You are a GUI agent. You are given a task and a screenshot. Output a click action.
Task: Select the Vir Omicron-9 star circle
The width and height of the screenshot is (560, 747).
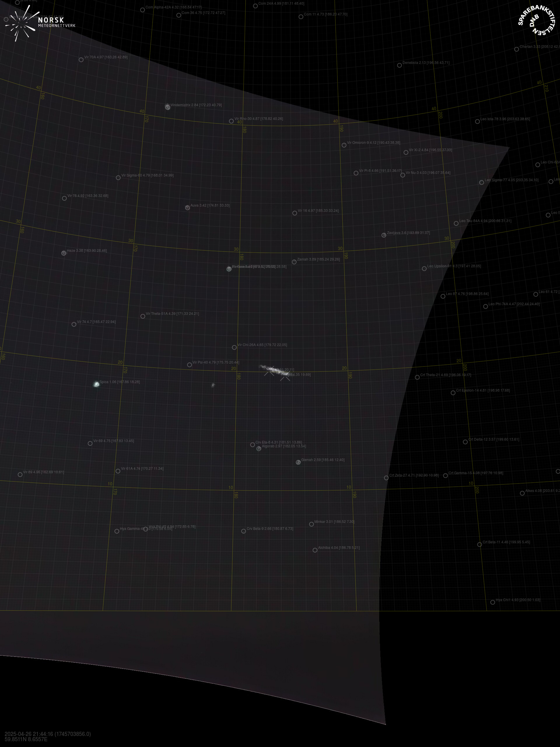[344, 145]
